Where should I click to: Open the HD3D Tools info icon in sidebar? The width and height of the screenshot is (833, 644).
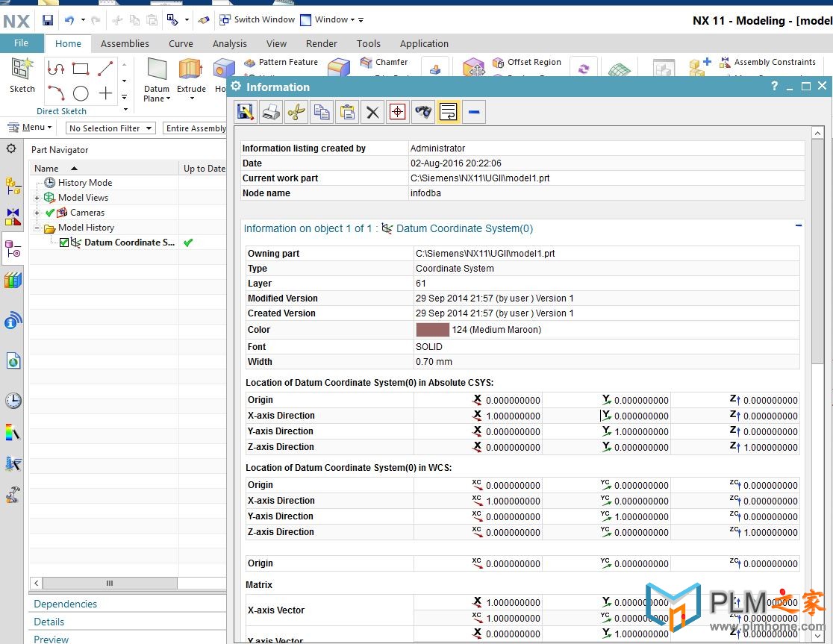[x=13, y=320]
